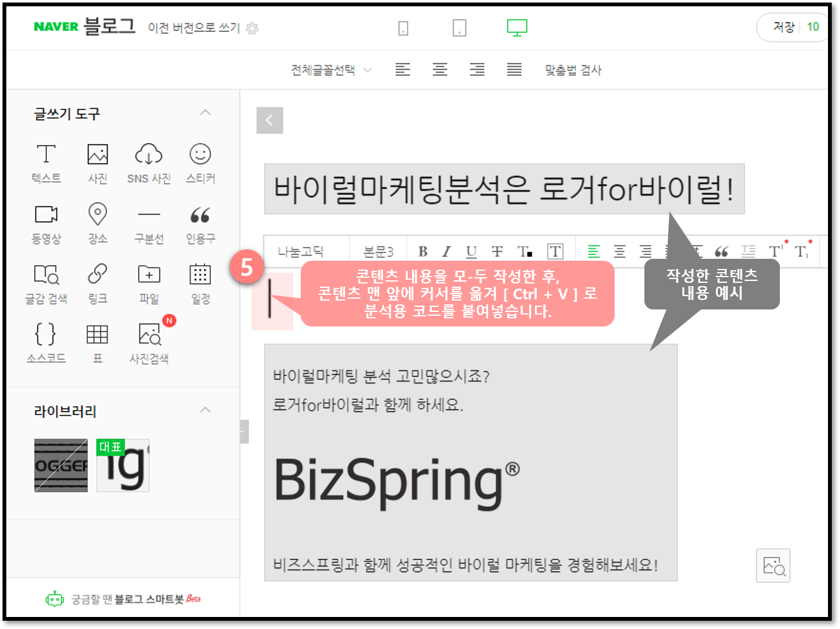Click the title field 바이럴마케팅분석은 로거for바이럴!
The width and height of the screenshot is (840, 629).
pyautogui.click(x=504, y=189)
